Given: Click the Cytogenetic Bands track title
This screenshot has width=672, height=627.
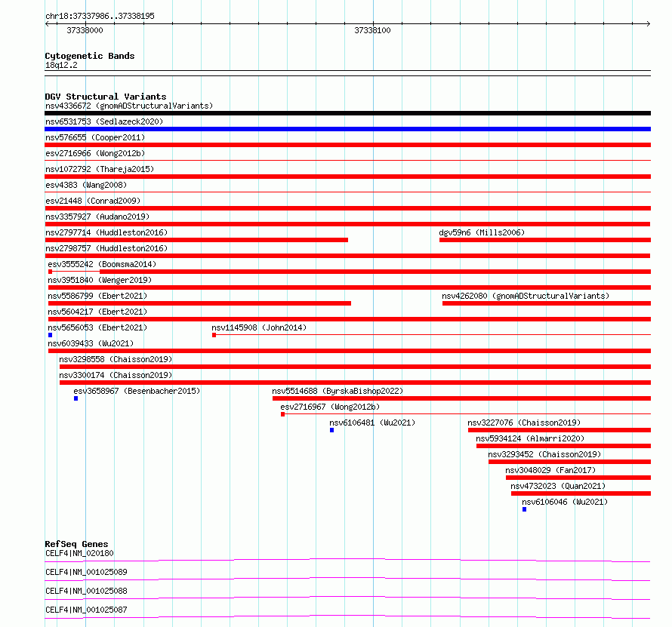Looking at the screenshot, I should [90, 56].
